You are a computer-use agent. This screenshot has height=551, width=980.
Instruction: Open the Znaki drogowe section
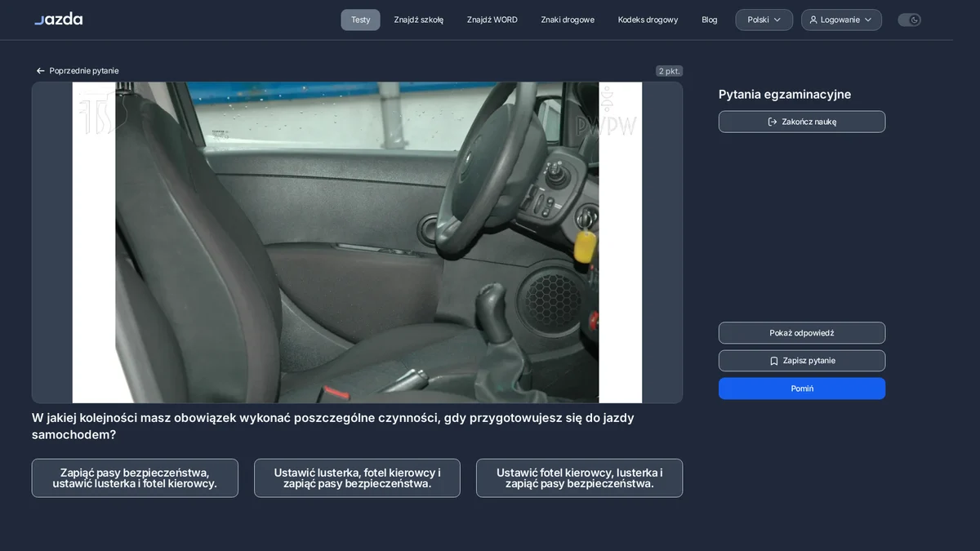pyautogui.click(x=568, y=20)
